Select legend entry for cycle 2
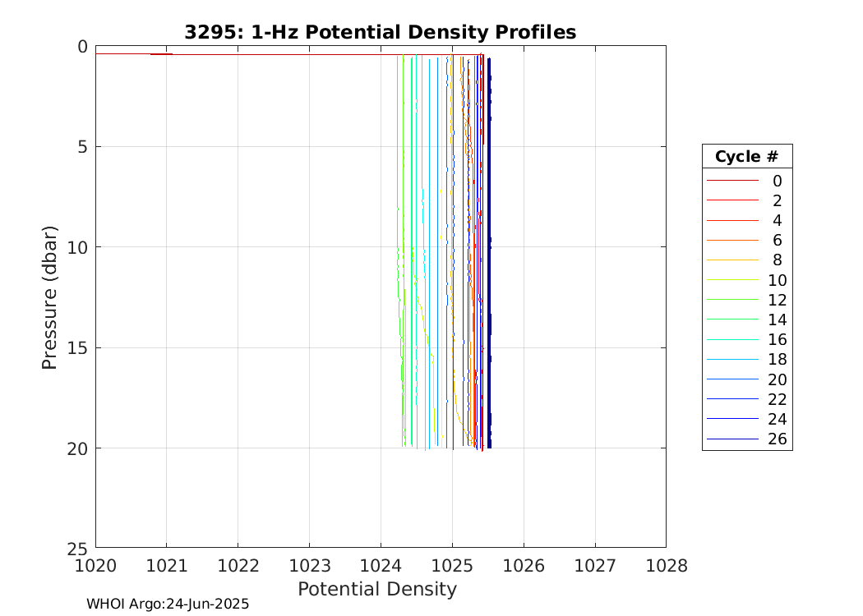 [747, 200]
